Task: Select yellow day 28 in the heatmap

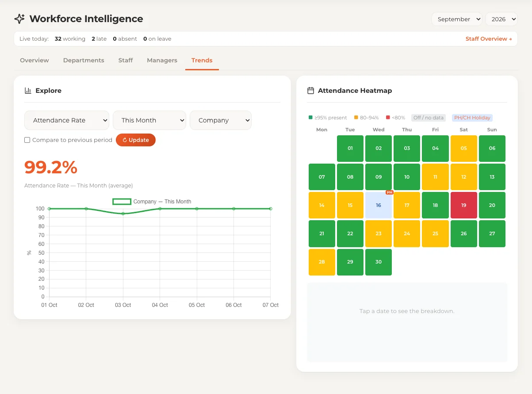Action: tap(322, 262)
